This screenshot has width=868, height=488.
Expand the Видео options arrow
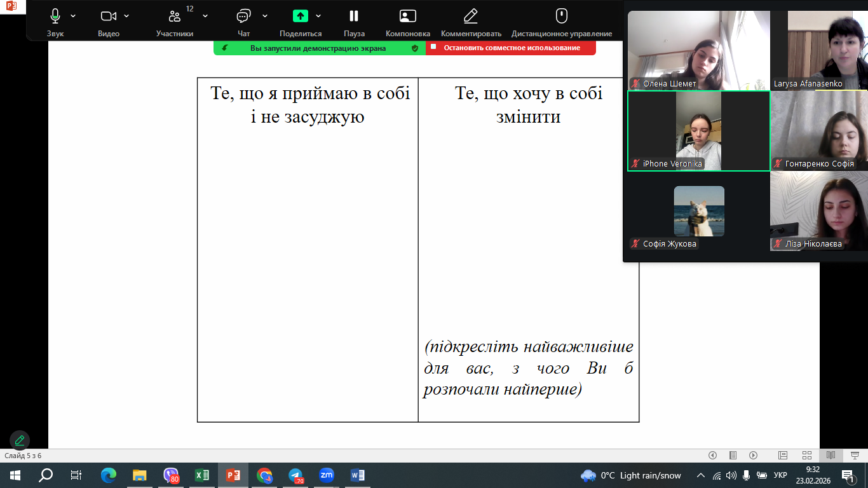click(x=126, y=16)
